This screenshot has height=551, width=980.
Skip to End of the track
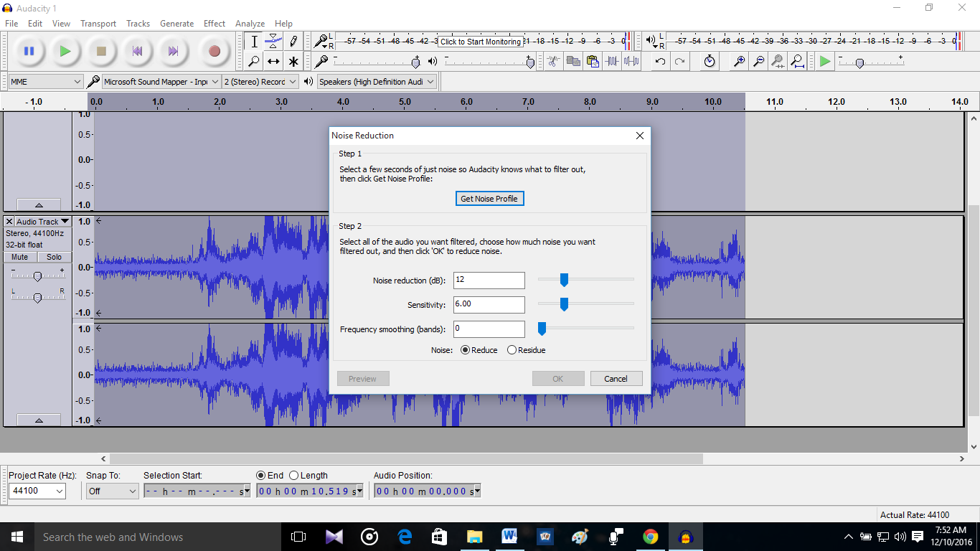[x=173, y=51]
